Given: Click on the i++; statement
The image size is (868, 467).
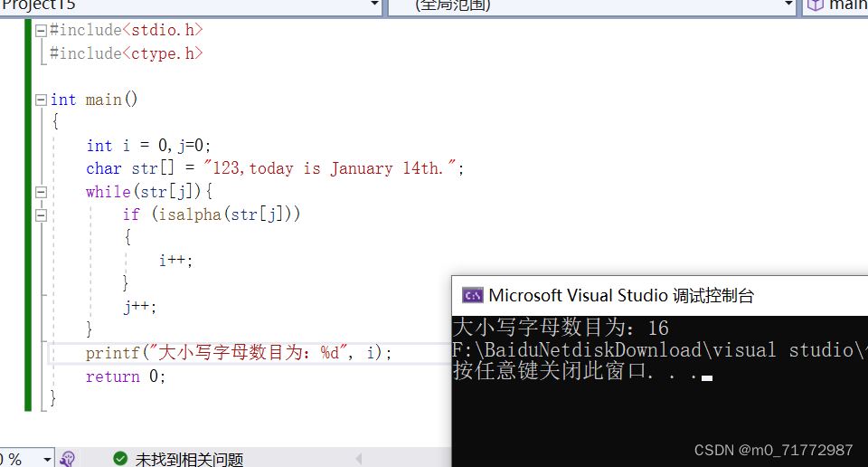Looking at the screenshot, I should point(176,260).
